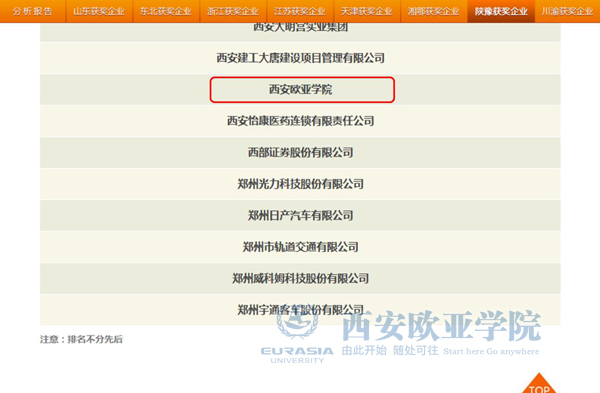Select 西安怡康医药连锁有限责任公司 row
Viewport: 600px width, 393px height.
[300, 121]
